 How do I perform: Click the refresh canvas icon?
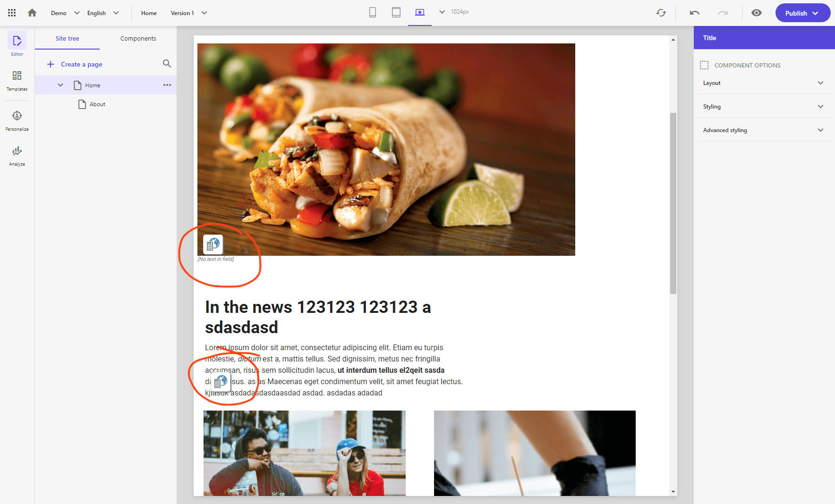[x=661, y=13]
